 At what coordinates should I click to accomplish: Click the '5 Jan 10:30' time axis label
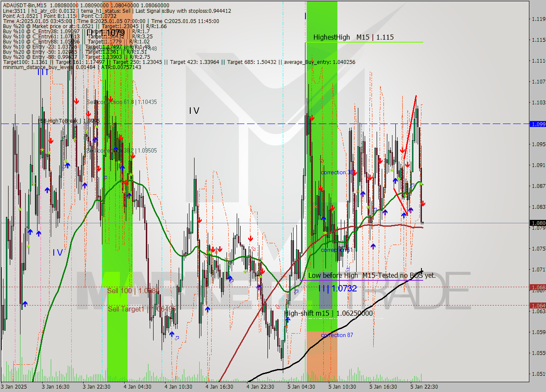342,387
